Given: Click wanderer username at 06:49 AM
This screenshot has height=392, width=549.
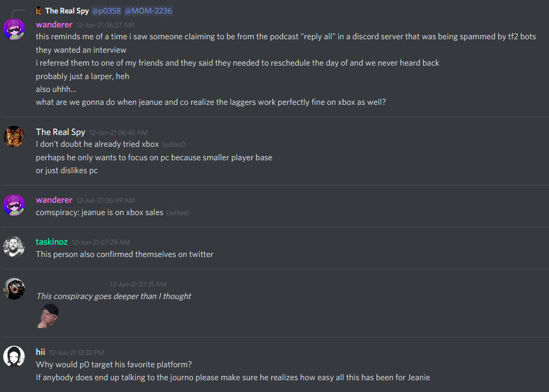Looking at the screenshot, I should 54,200.
